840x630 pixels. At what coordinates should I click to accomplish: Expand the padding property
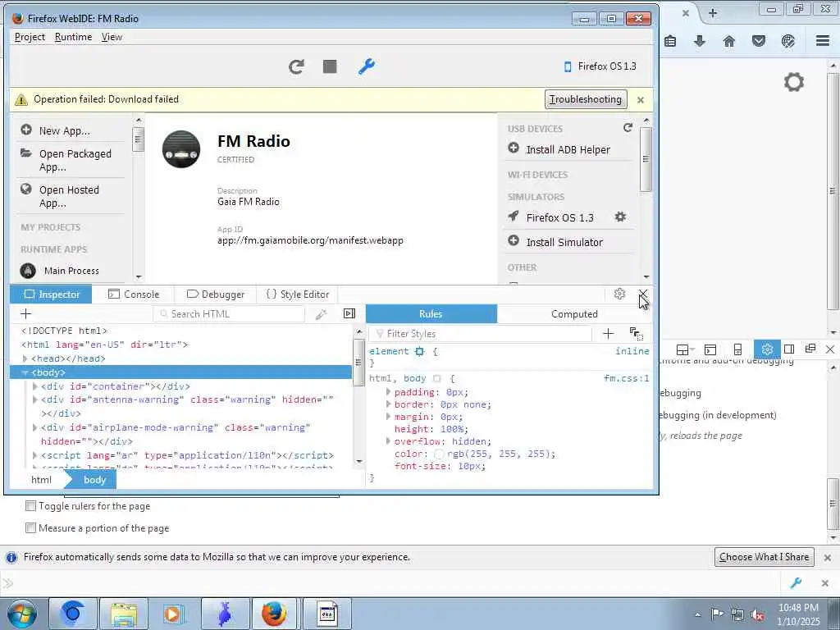coord(388,392)
